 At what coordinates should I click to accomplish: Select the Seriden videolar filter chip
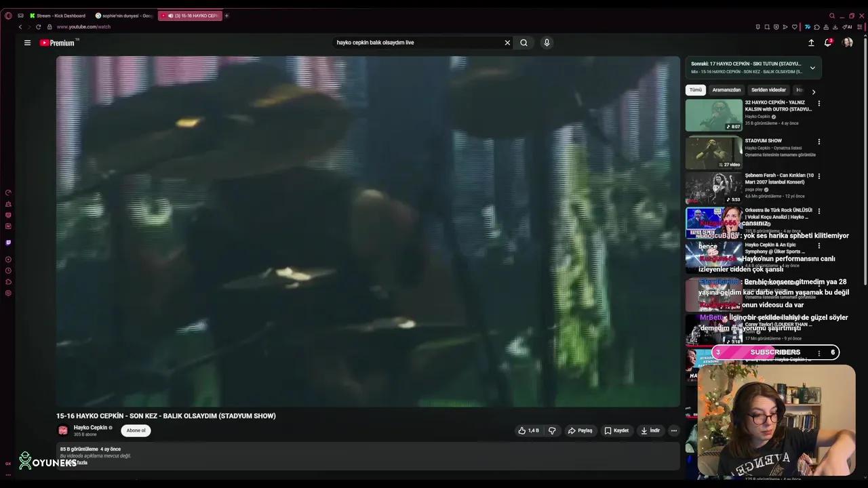coord(768,90)
